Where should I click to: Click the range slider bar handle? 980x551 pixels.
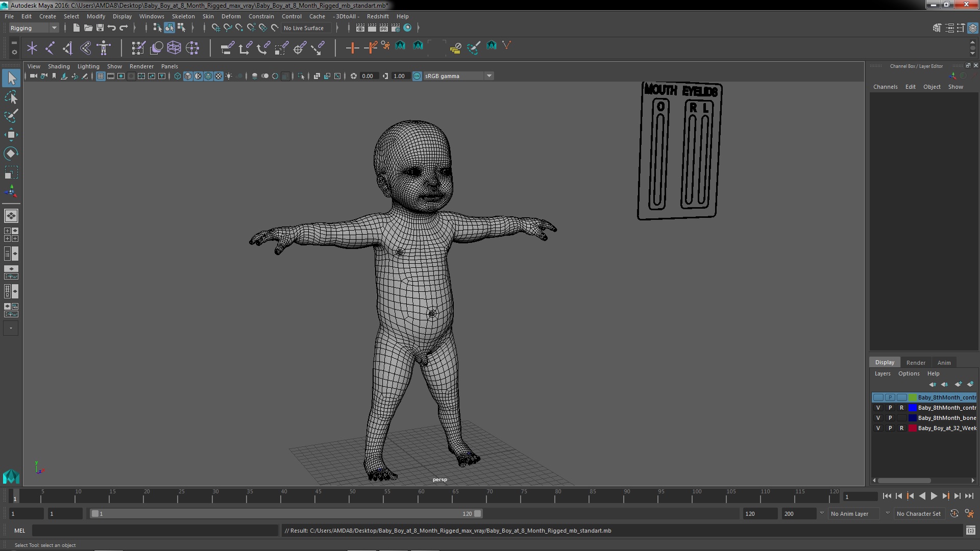click(x=286, y=514)
